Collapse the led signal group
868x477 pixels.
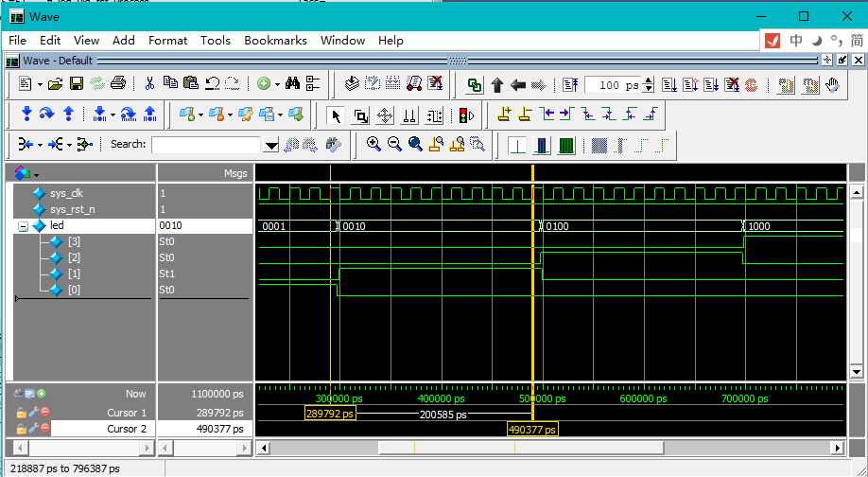click(x=24, y=226)
